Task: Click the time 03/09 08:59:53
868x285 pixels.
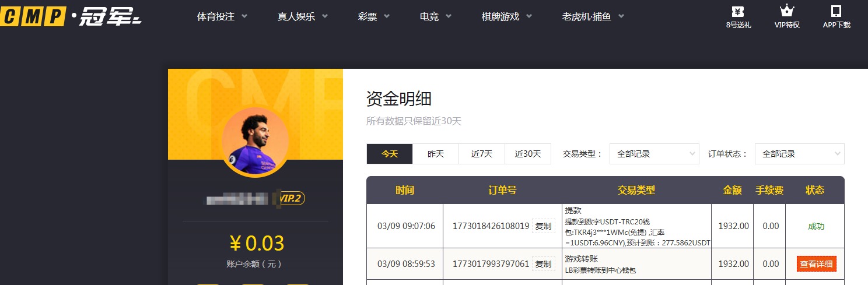Action: [x=406, y=264]
